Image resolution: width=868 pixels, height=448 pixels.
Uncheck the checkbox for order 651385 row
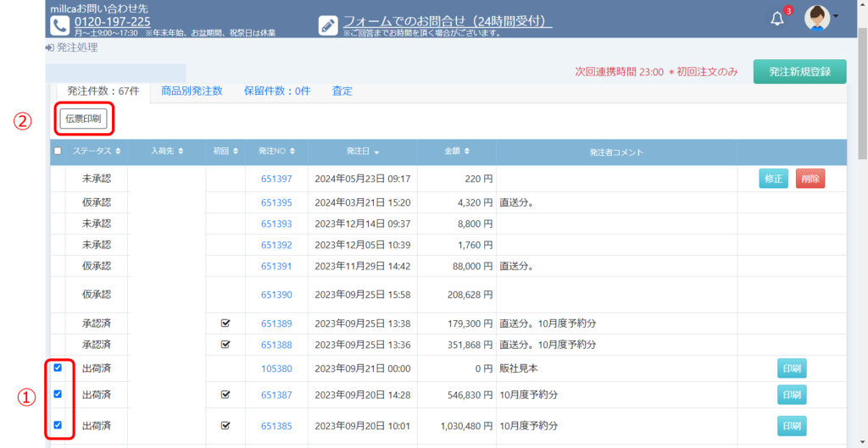click(58, 425)
